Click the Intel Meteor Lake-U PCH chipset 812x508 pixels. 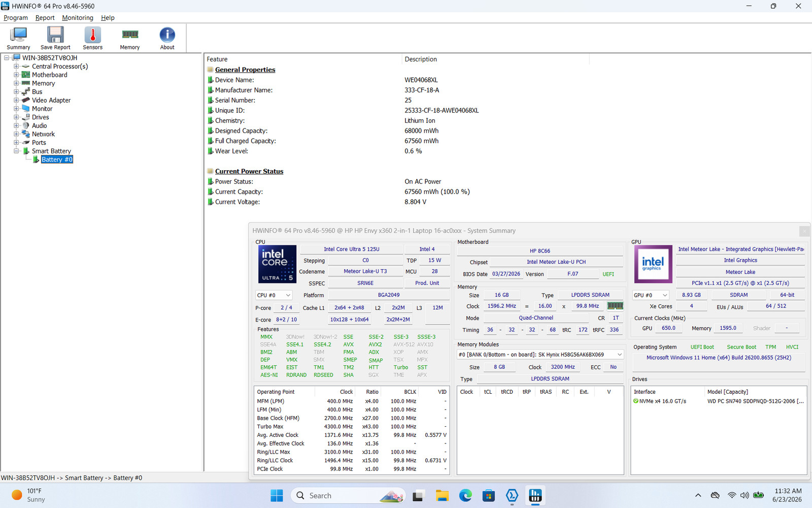coord(556,262)
